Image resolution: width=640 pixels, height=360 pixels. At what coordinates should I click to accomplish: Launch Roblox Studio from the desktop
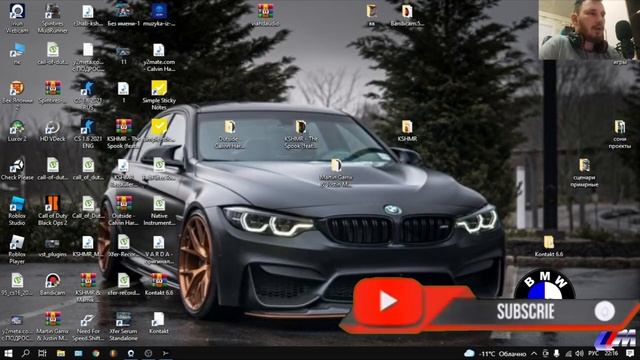pos(17,211)
